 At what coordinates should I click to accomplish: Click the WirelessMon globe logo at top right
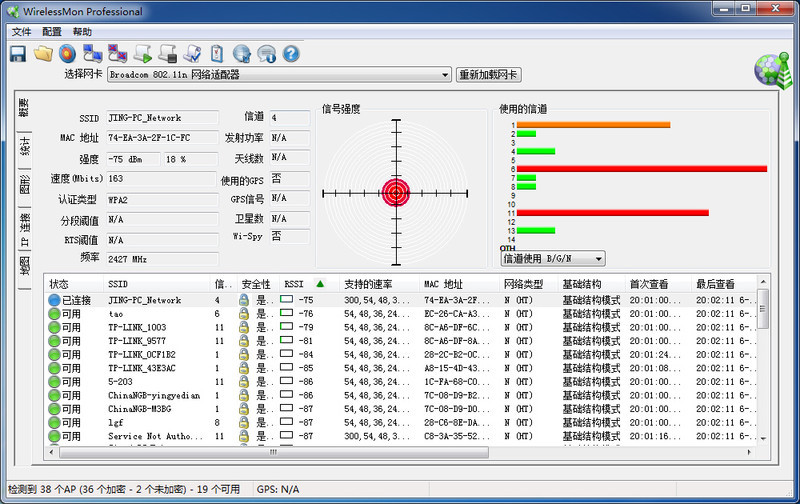tap(773, 70)
